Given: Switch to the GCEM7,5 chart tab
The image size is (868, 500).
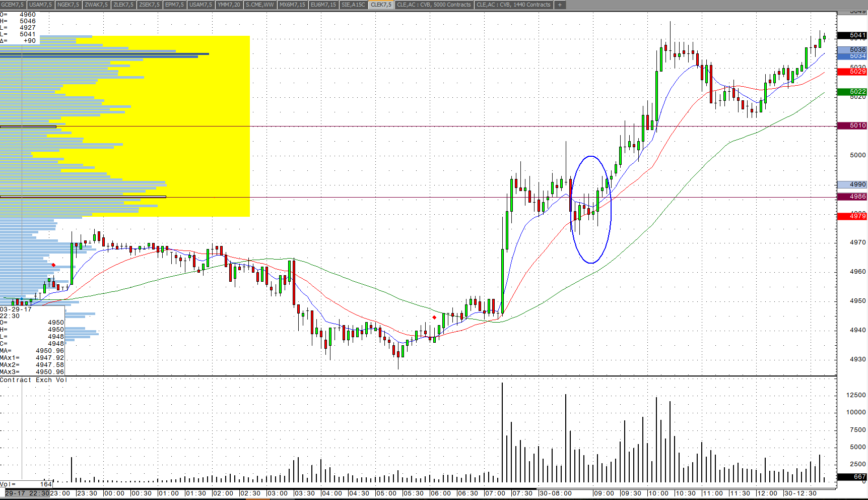Looking at the screenshot, I should pyautogui.click(x=13, y=5).
